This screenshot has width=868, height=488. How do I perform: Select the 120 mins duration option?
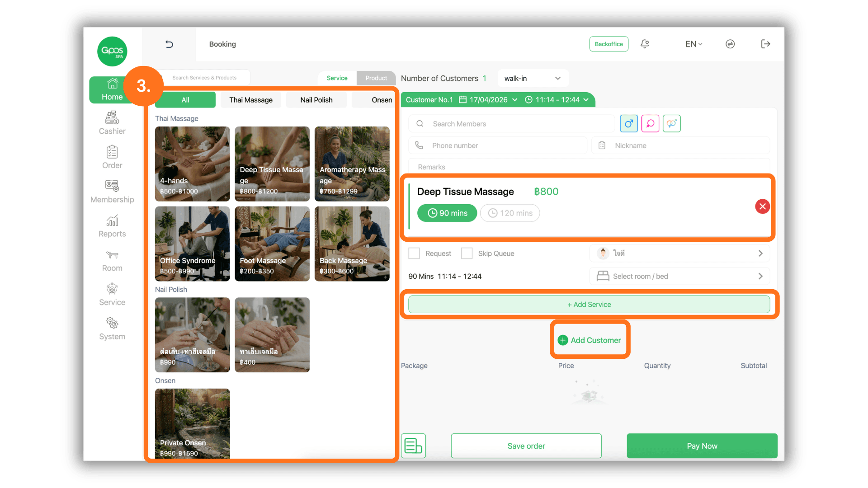(x=510, y=213)
